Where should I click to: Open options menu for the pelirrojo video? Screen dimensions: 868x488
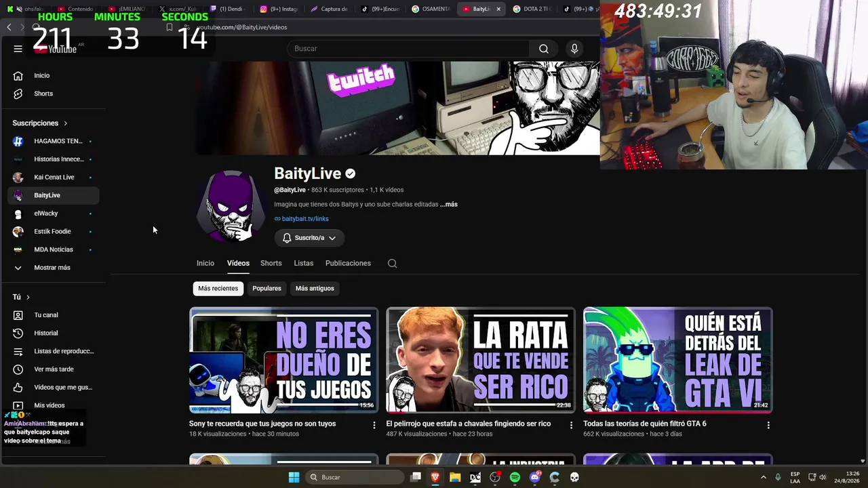click(x=571, y=425)
